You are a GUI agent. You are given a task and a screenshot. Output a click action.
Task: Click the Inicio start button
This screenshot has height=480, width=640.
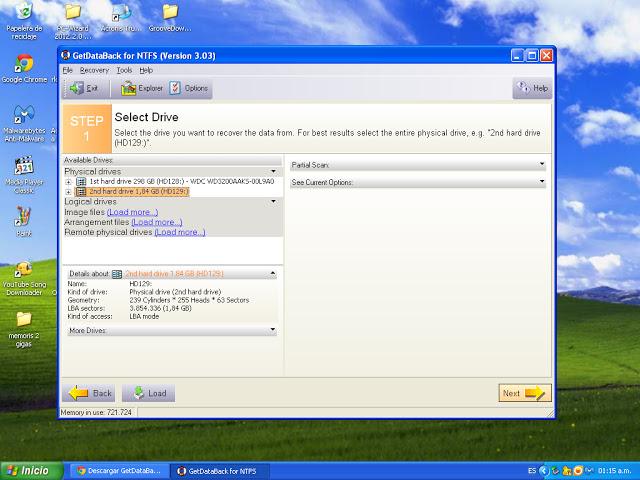pos(28,469)
